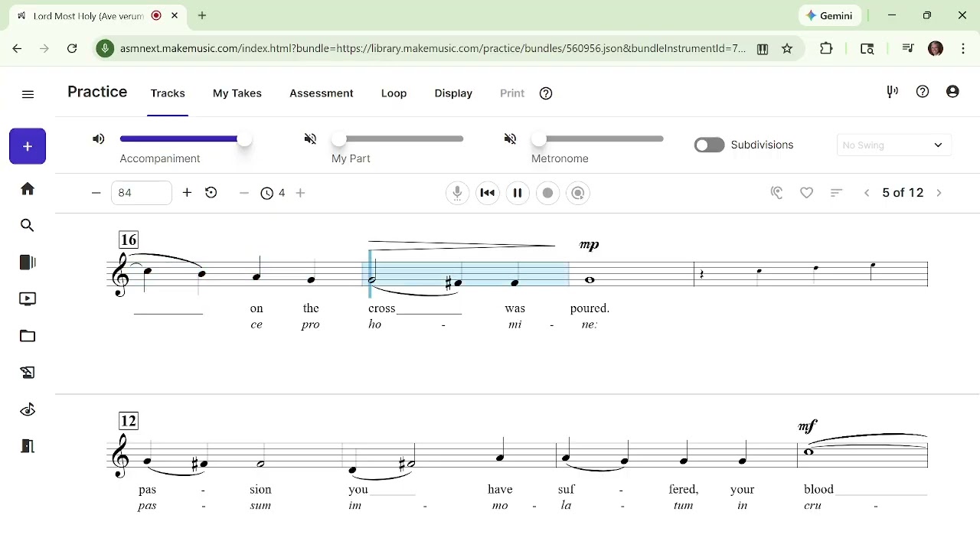This screenshot has width=980, height=551.
Task: Unmute the My Part track
Action: 310,139
